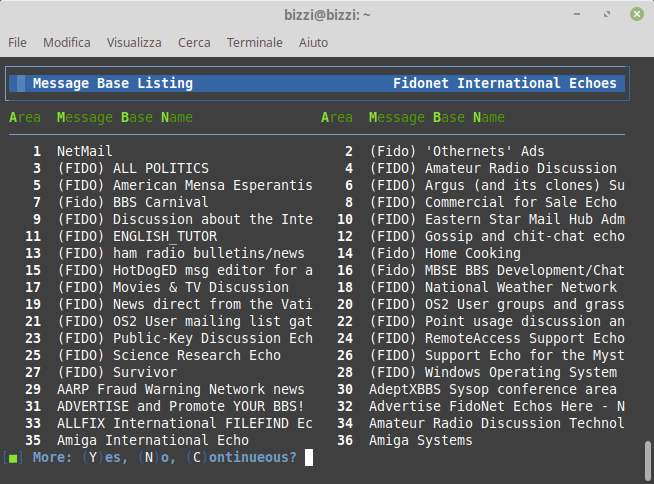The image size is (654, 484).
Task: Select (FIDO) Public-Key Discussion Ech entry
Action: 185,338
